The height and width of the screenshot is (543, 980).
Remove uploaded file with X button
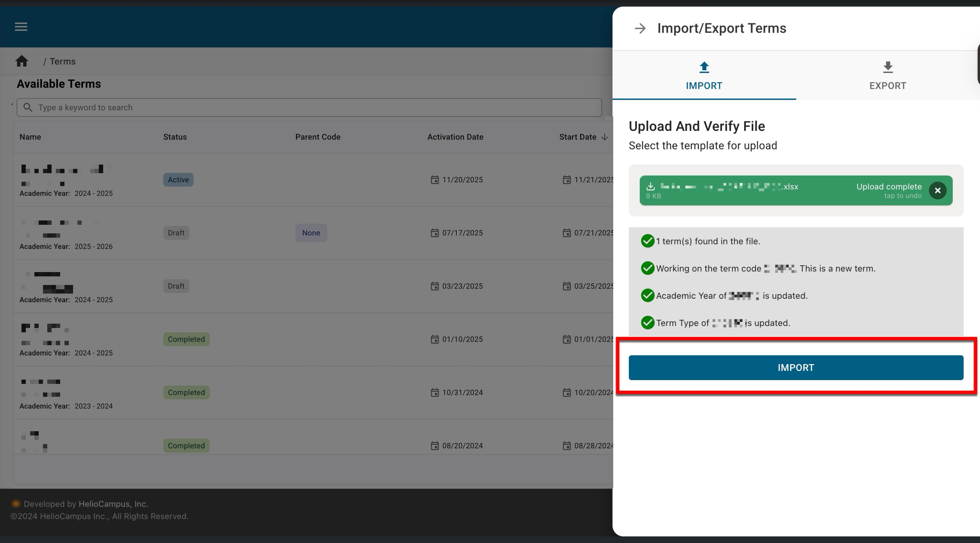pyautogui.click(x=937, y=190)
